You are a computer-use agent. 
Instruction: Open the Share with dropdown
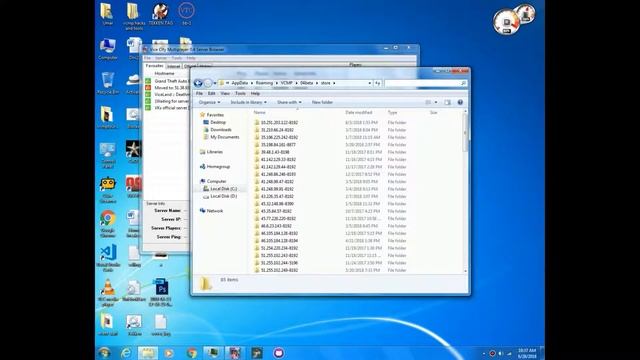pos(289,102)
